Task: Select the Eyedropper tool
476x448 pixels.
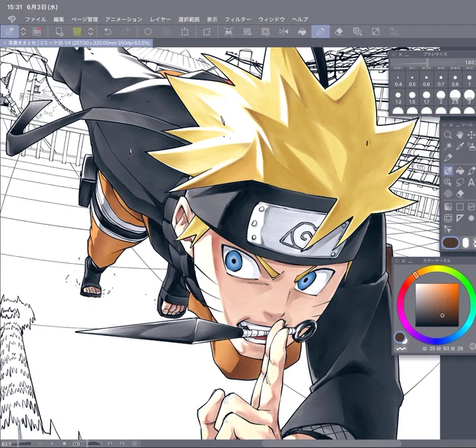Action: point(460,146)
